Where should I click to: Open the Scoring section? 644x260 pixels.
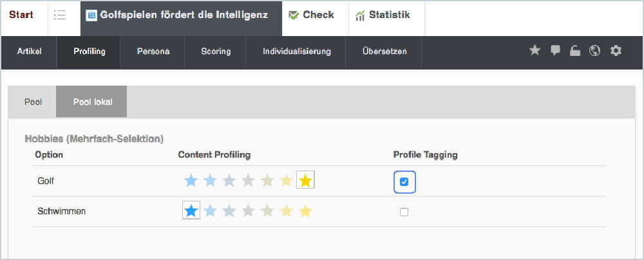(x=216, y=51)
